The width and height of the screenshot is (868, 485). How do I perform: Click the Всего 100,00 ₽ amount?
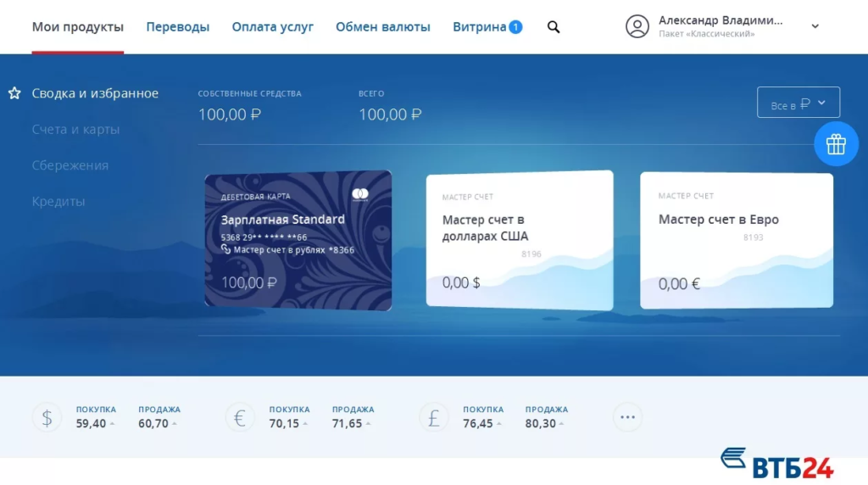[x=390, y=114]
